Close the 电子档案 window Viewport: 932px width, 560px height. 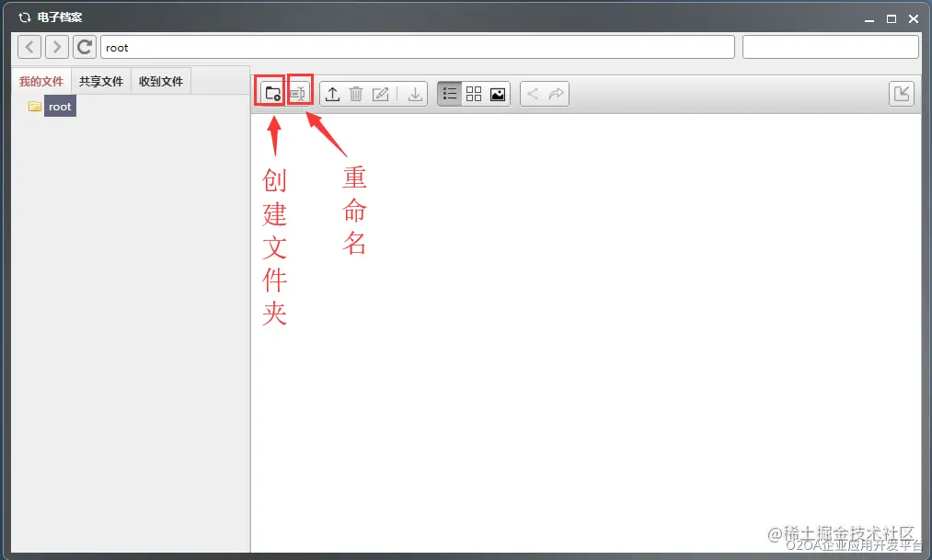coord(914,19)
